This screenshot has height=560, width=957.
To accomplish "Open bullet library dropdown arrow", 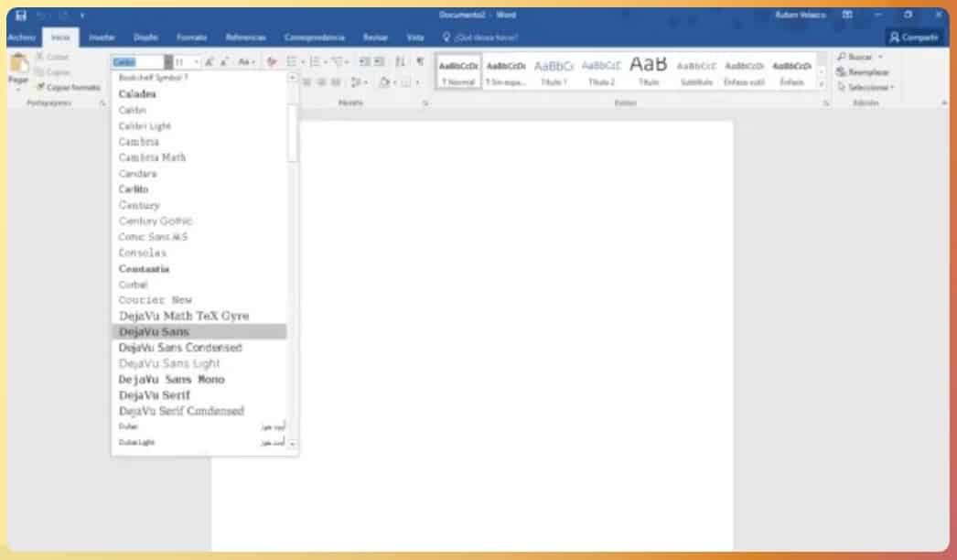I will pos(302,61).
